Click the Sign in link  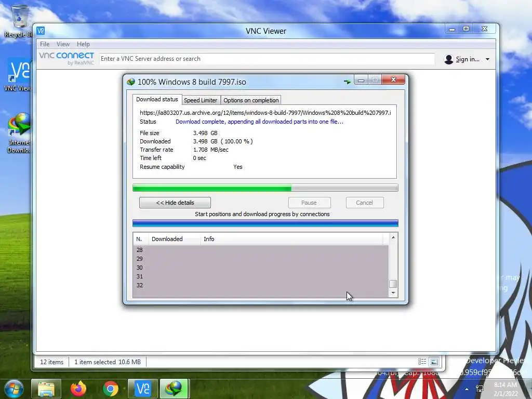coord(468,59)
